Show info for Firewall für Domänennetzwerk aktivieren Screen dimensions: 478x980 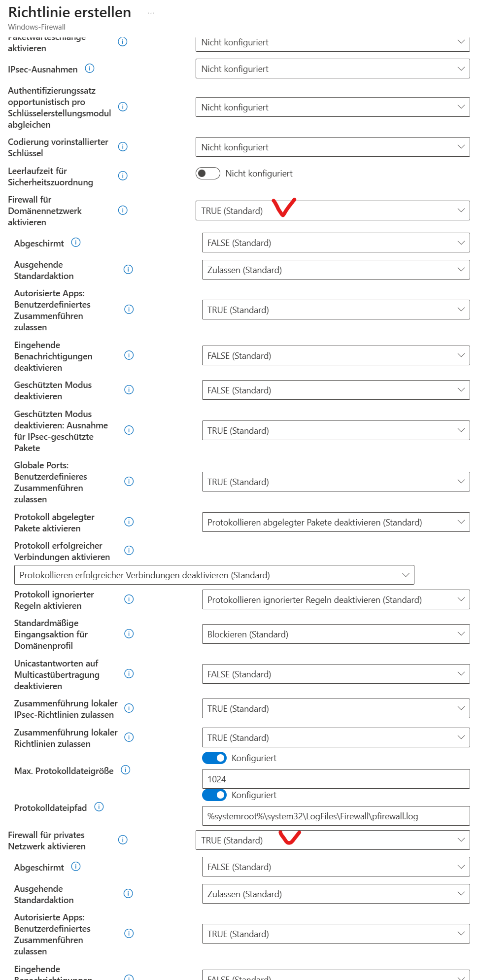(x=123, y=210)
